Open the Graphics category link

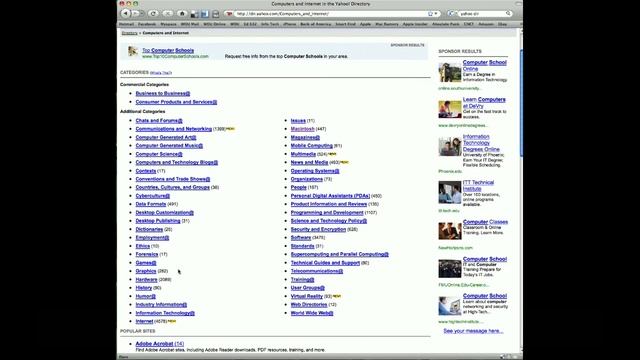click(x=146, y=271)
